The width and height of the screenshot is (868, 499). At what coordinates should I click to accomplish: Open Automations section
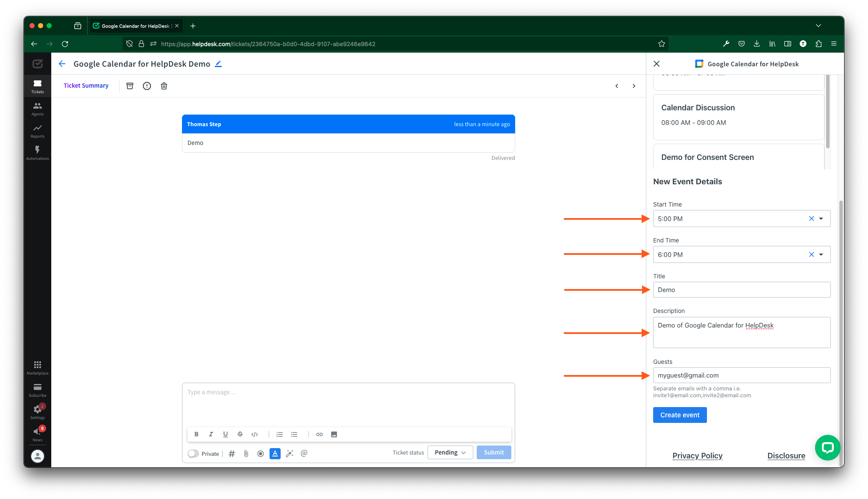click(x=38, y=153)
